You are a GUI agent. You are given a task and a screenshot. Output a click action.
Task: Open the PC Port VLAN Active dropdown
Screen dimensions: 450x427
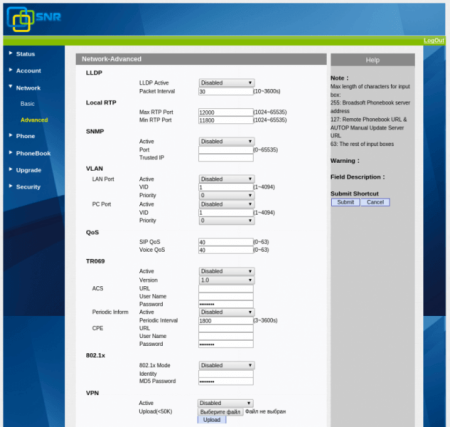click(227, 204)
